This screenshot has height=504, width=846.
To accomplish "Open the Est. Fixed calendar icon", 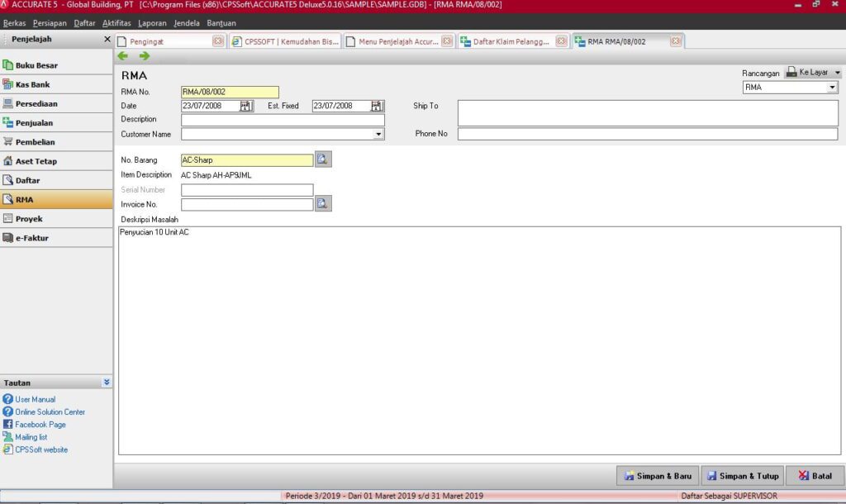I will coord(377,106).
